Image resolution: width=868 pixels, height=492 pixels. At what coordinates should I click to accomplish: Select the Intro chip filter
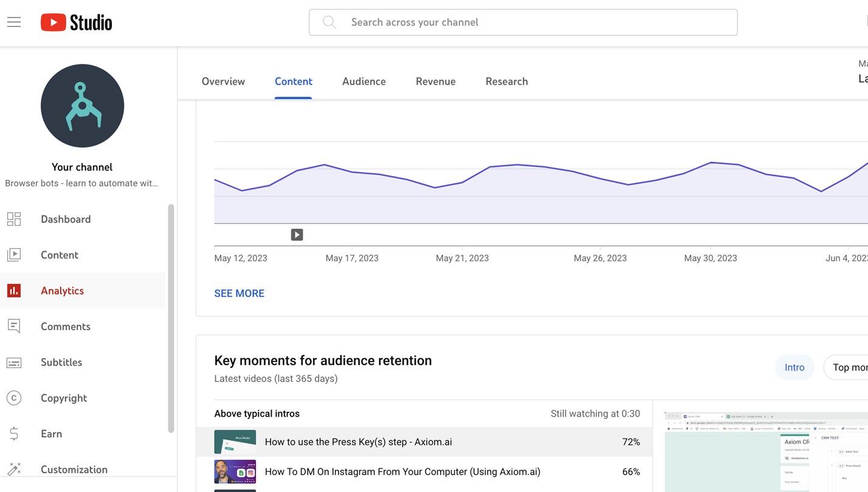click(x=794, y=367)
